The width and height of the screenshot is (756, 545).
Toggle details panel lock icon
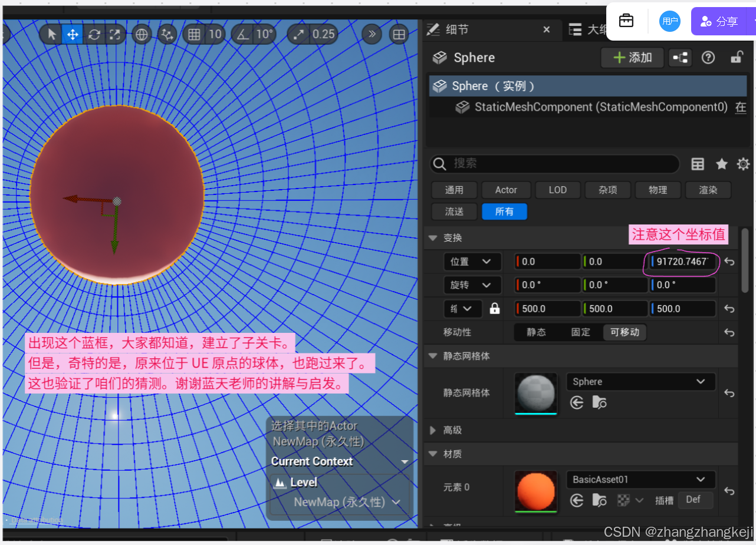736,58
